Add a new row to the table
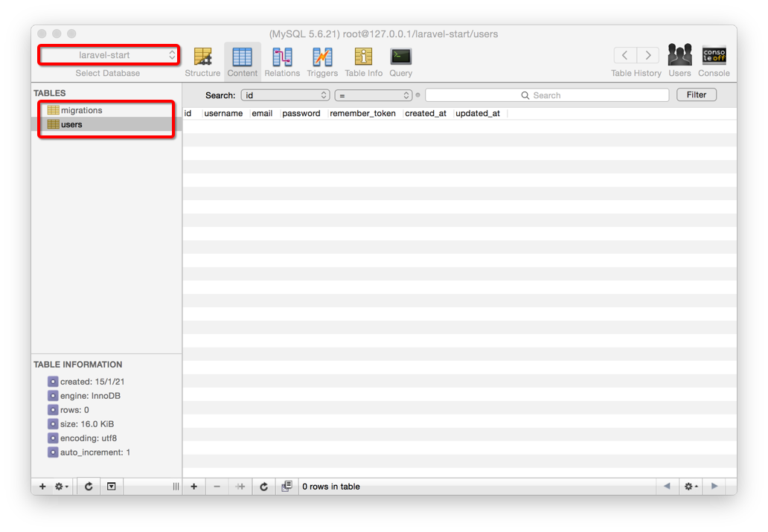This screenshot has width=768, height=532. point(194,487)
